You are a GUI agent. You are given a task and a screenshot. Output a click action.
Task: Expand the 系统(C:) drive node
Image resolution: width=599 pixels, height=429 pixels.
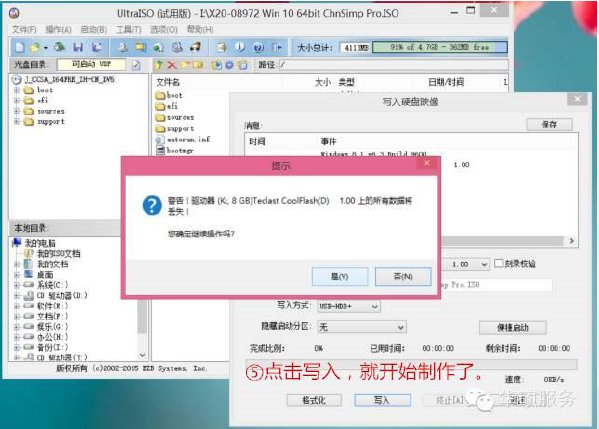pyautogui.click(x=17, y=285)
